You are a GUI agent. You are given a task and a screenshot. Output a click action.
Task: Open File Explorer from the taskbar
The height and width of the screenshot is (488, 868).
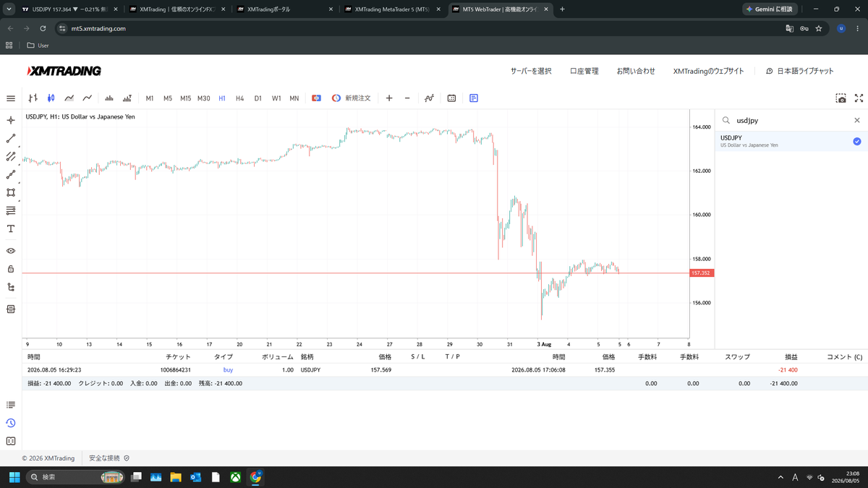176,477
